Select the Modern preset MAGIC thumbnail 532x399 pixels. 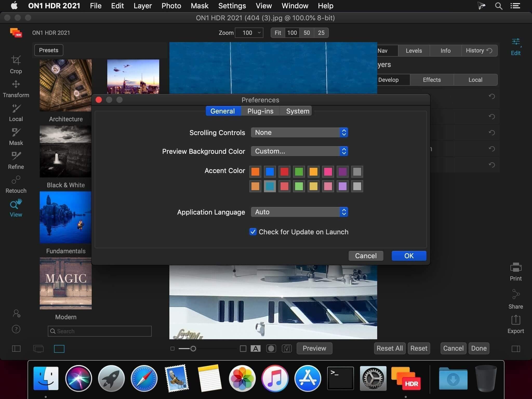(x=65, y=283)
